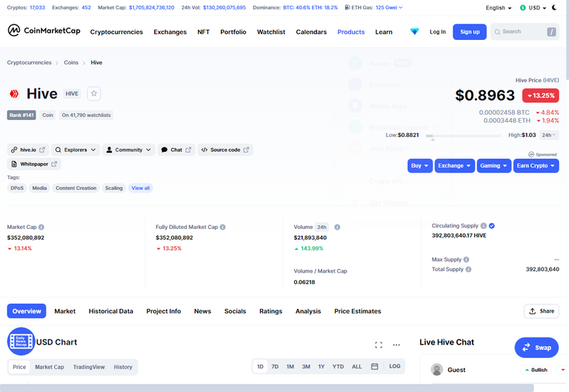Screen dimensions: 569x392
Task: Click the Search input field
Action: click(525, 32)
